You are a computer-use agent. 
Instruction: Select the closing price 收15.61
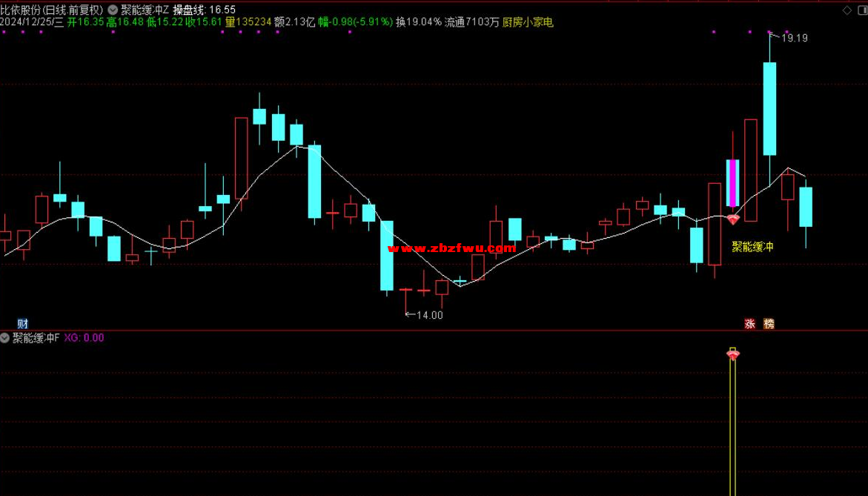(204, 22)
